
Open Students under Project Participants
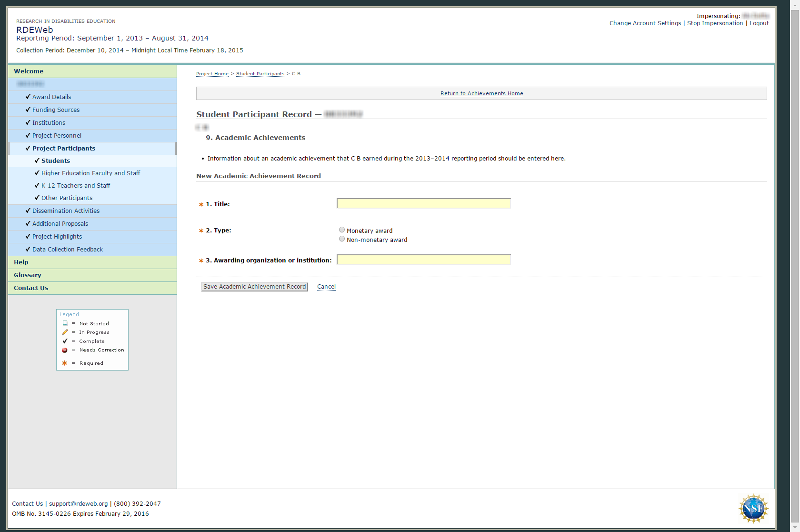[56, 161]
